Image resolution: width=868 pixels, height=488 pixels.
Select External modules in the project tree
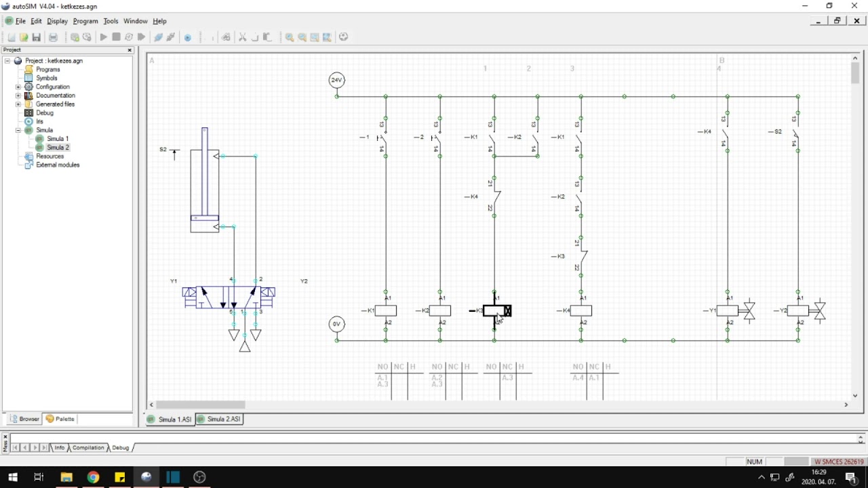pos(58,165)
